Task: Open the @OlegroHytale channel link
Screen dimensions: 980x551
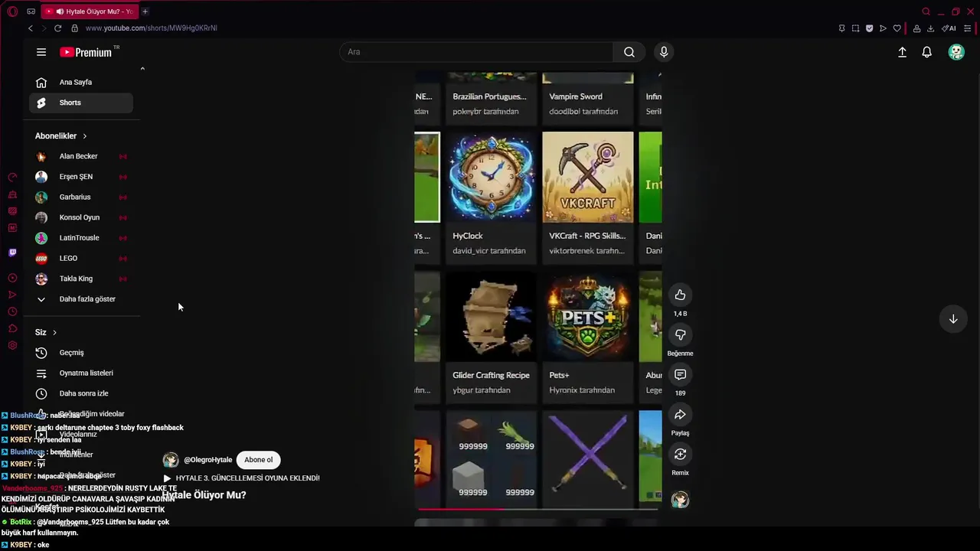Action: 207,460
